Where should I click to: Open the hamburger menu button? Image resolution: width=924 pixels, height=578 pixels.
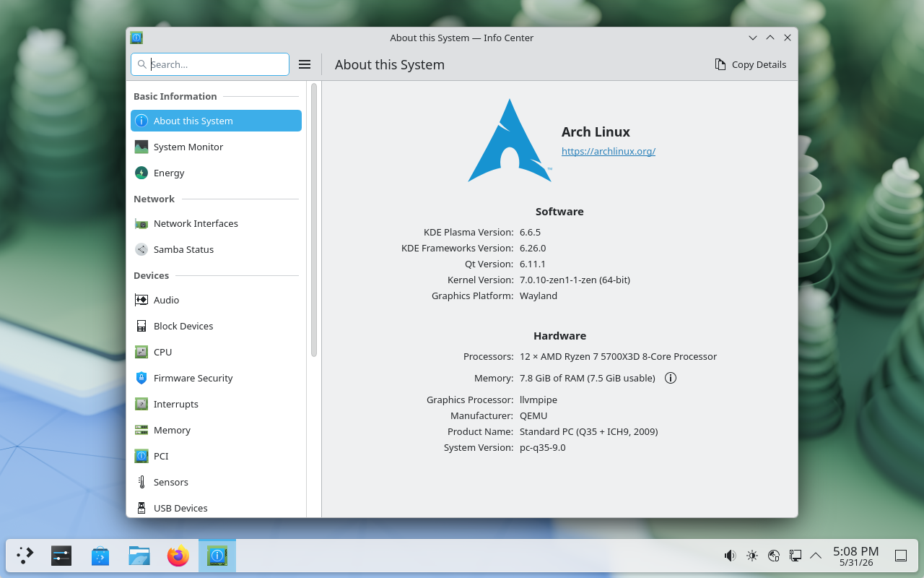[x=305, y=64]
